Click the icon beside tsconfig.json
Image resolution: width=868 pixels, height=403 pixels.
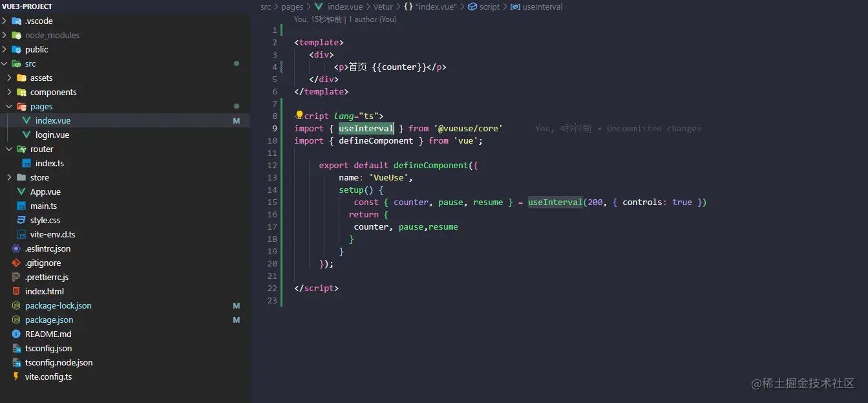(x=16, y=348)
